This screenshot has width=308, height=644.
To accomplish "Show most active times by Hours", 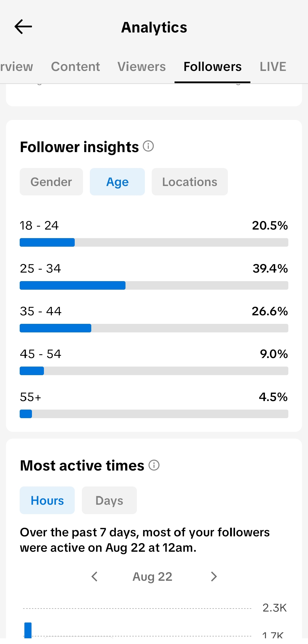I will pyautogui.click(x=47, y=500).
